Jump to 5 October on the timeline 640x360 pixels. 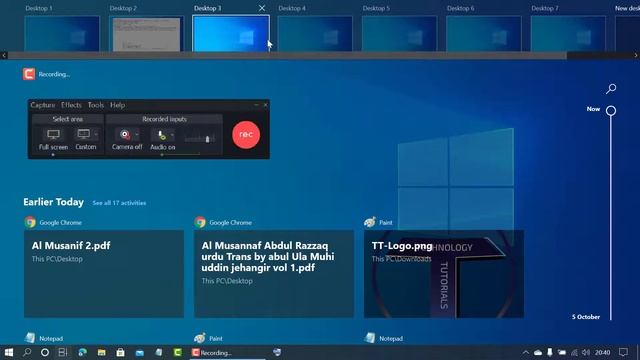[586, 317]
